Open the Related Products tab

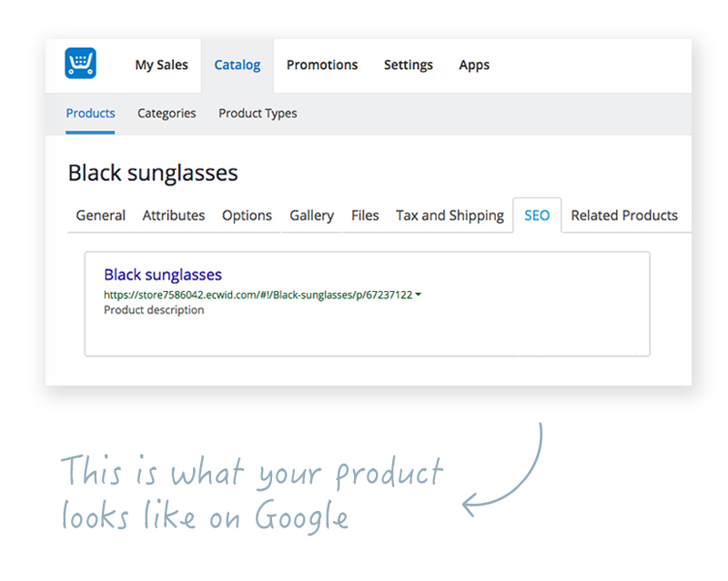tap(624, 215)
